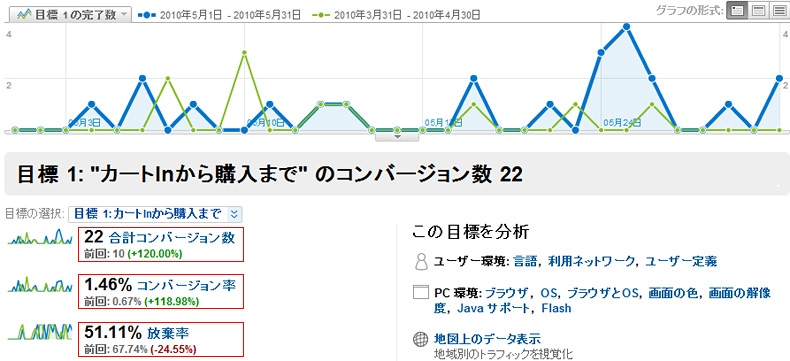Click the globe icon beside 地図上のデータ表示

pyautogui.click(x=420, y=339)
